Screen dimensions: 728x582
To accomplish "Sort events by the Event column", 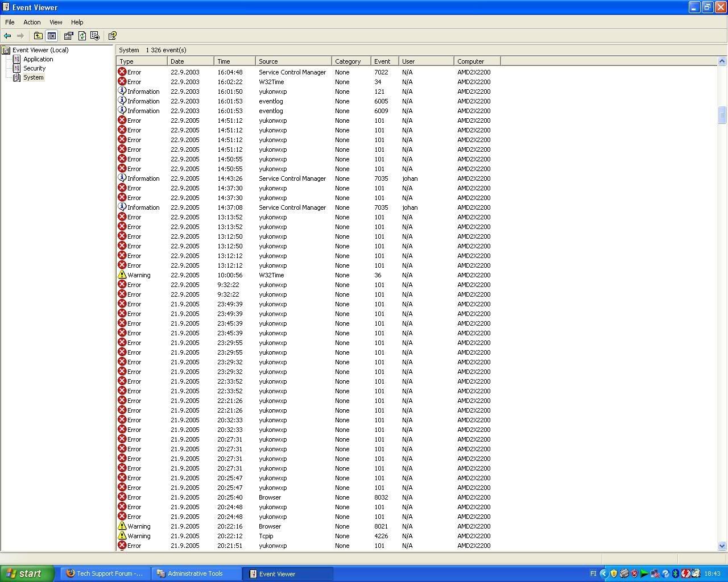I will pyautogui.click(x=385, y=61).
